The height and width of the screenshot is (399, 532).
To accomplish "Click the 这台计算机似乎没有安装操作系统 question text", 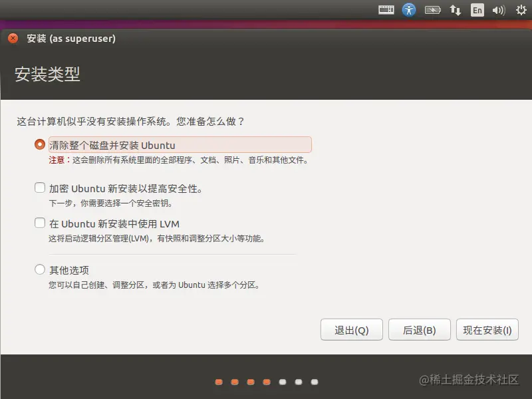I will [x=130, y=122].
